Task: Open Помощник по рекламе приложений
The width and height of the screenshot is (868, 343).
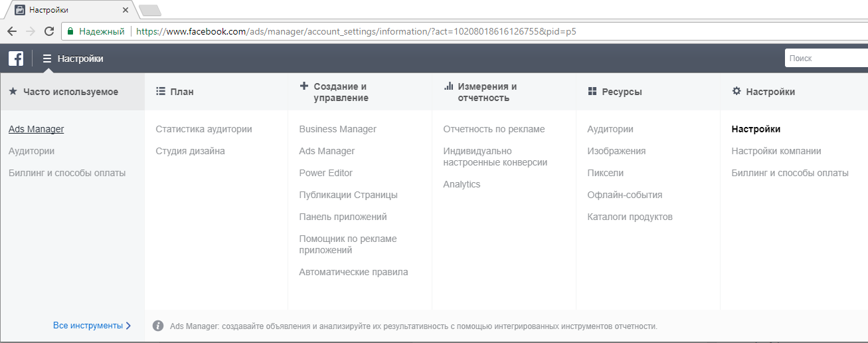Action: click(348, 245)
